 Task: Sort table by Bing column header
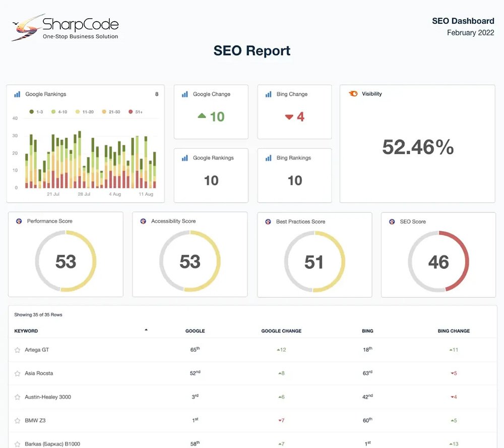367,331
